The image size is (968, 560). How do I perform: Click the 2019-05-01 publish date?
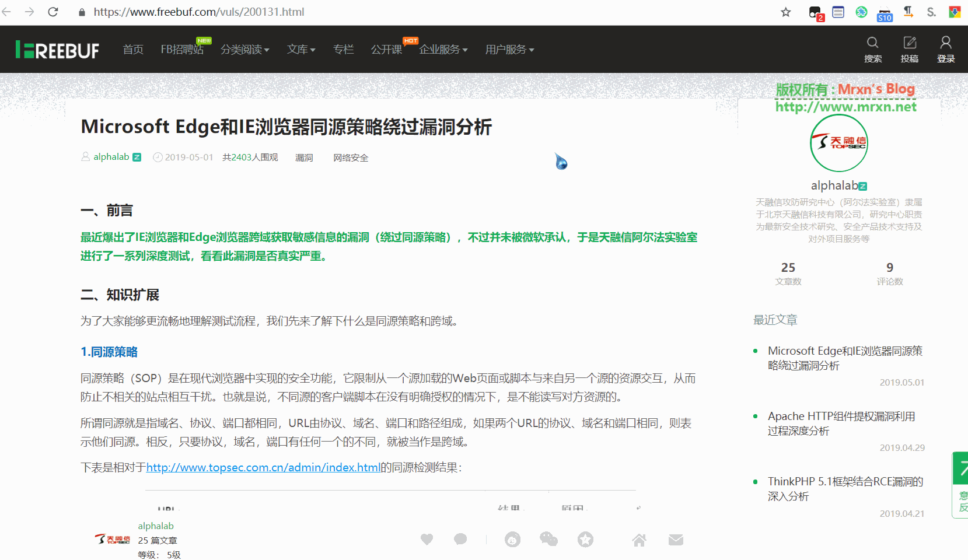coord(189,157)
